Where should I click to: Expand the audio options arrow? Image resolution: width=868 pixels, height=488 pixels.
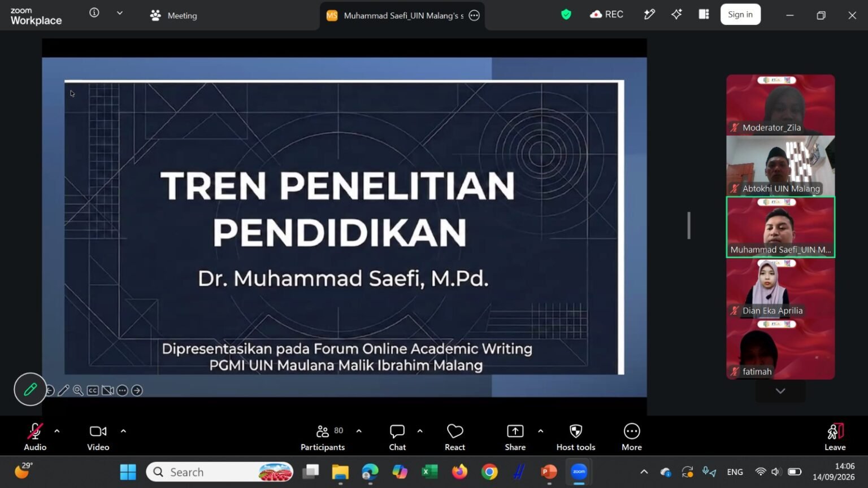(57, 431)
